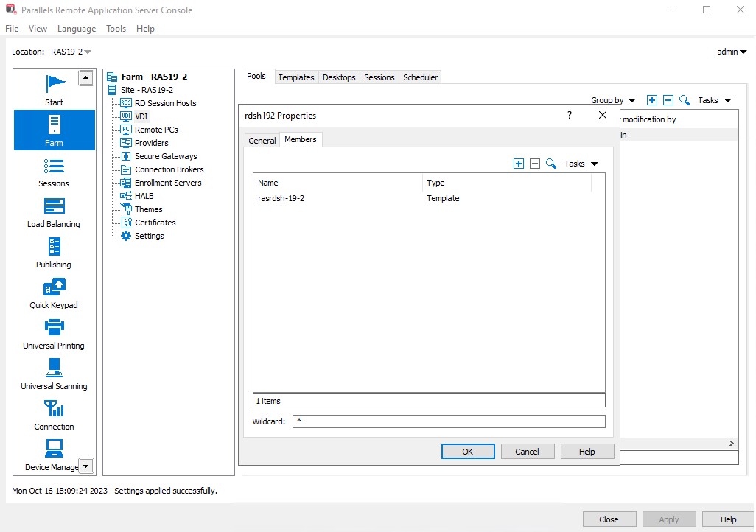This screenshot has width=756, height=532.
Task: Click search magnifier in Members toolbar
Action: (x=551, y=164)
